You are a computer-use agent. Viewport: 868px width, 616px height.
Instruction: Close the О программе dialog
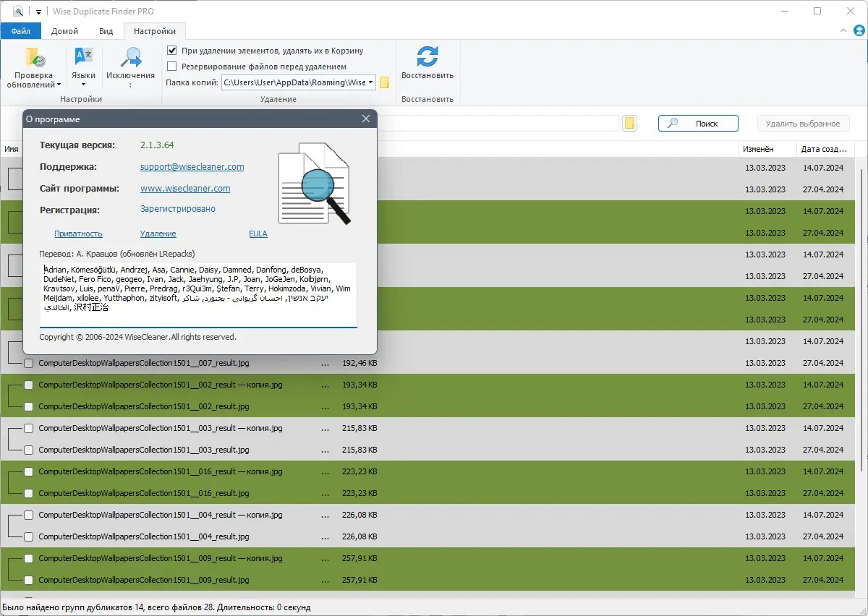pyautogui.click(x=365, y=119)
